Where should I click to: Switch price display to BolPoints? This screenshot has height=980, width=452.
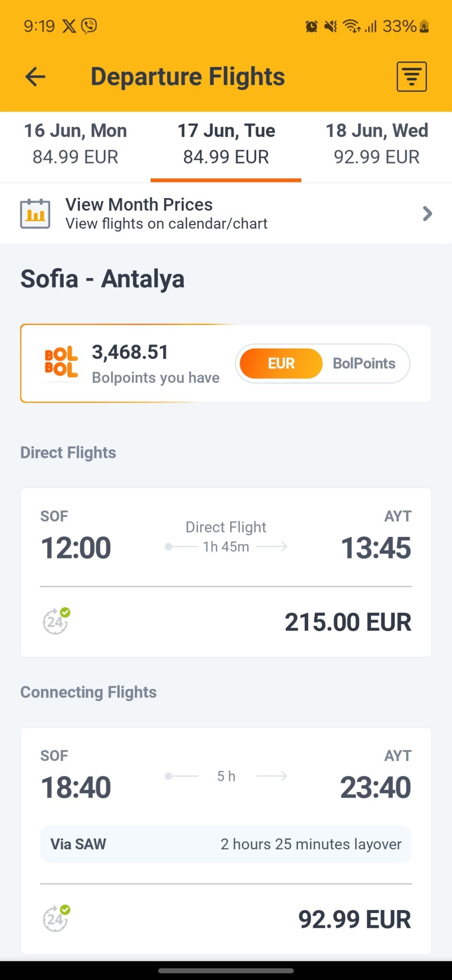pos(364,364)
